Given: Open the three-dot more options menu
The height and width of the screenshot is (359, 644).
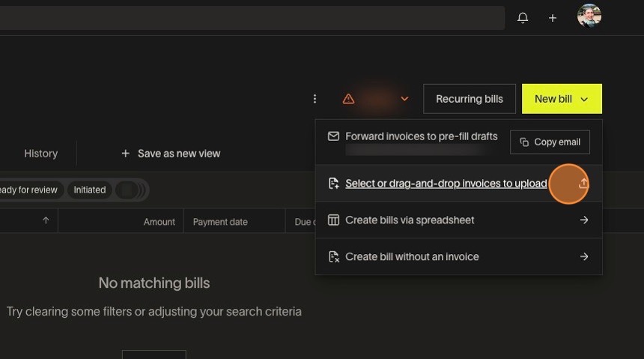Looking at the screenshot, I should pyautogui.click(x=315, y=99).
